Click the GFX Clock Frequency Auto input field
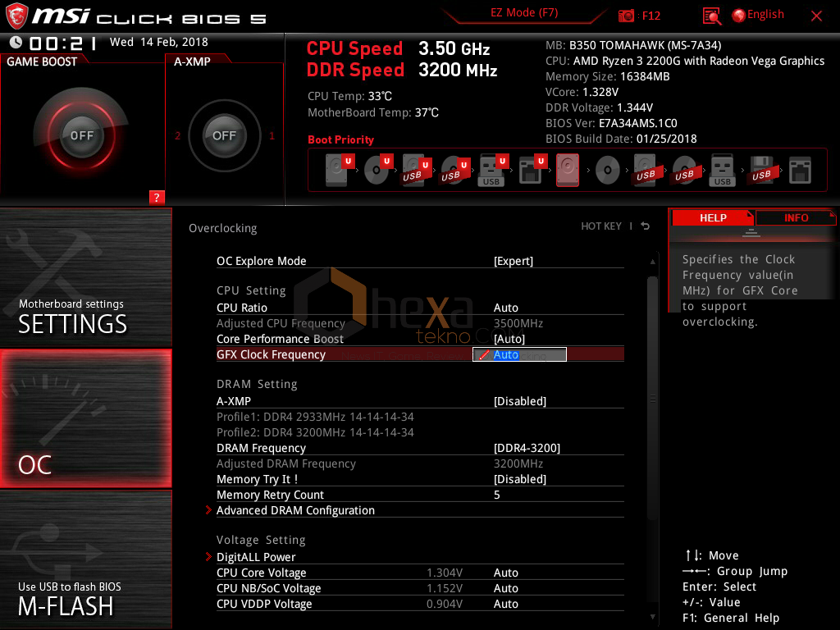This screenshot has width=840, height=630. (x=519, y=354)
